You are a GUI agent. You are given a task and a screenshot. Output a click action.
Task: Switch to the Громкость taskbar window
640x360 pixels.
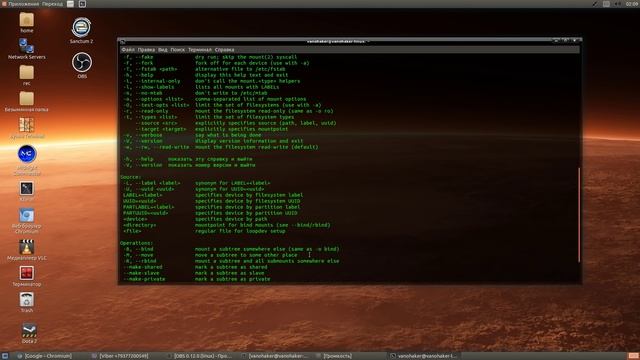tap(335, 356)
